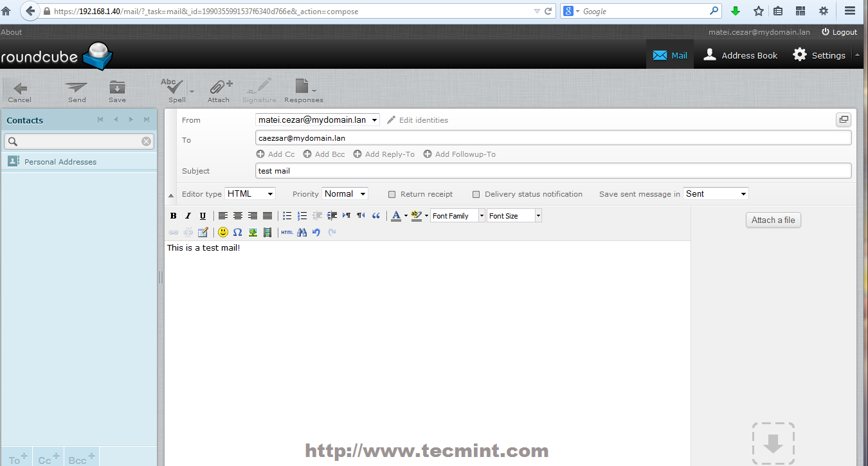Image resolution: width=868 pixels, height=466 pixels.
Task: Insert an unordered bullet list
Action: (287, 216)
